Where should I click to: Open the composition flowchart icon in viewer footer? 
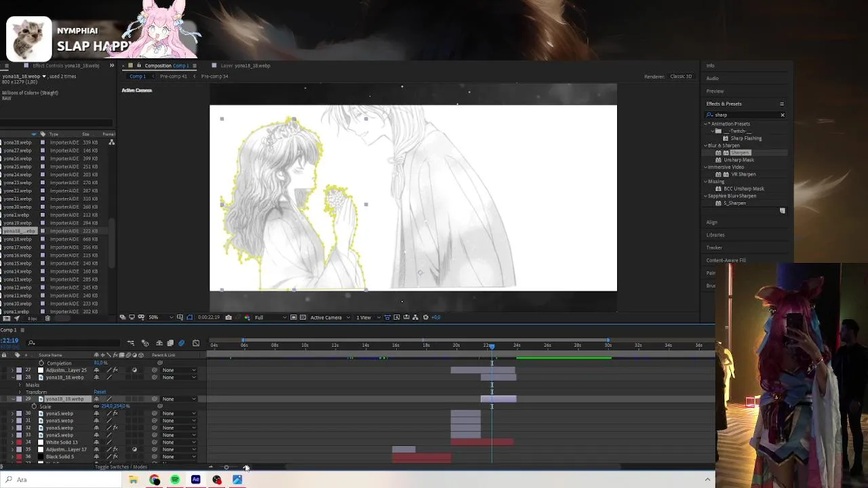(x=416, y=317)
